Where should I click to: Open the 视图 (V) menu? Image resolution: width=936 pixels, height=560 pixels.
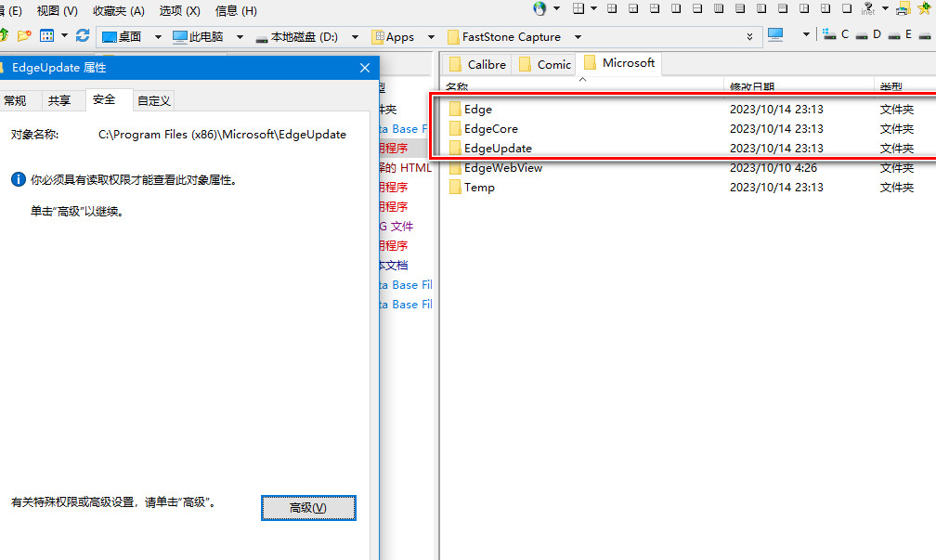click(x=58, y=11)
